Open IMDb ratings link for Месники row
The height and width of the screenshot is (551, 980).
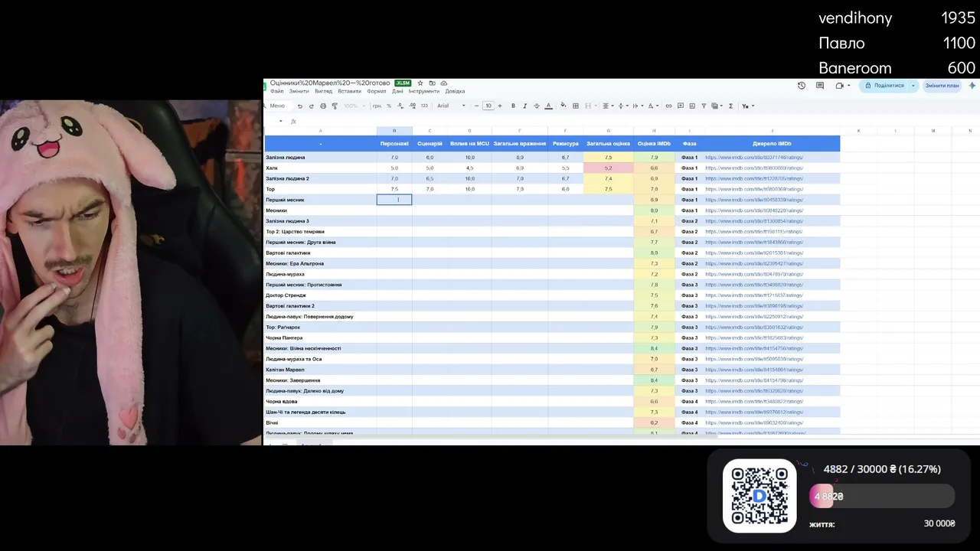[754, 210]
